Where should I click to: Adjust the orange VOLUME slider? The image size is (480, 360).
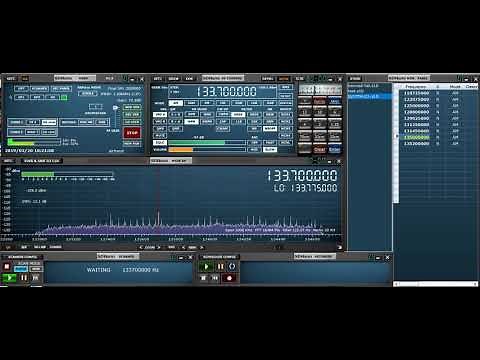[207, 150]
